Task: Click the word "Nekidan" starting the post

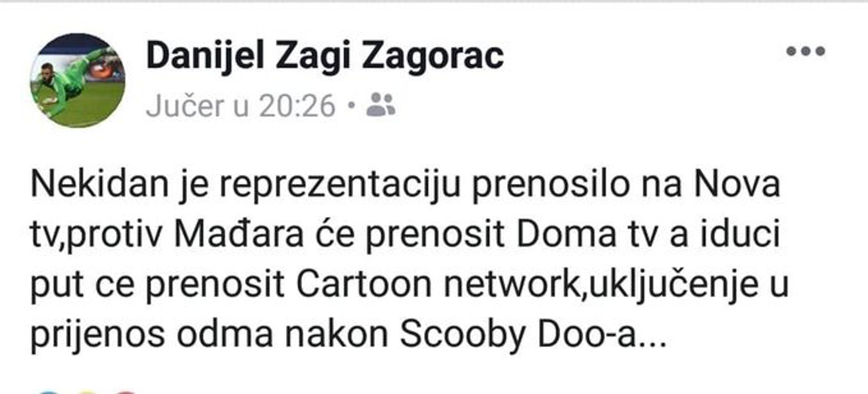Action: pyautogui.click(x=100, y=185)
